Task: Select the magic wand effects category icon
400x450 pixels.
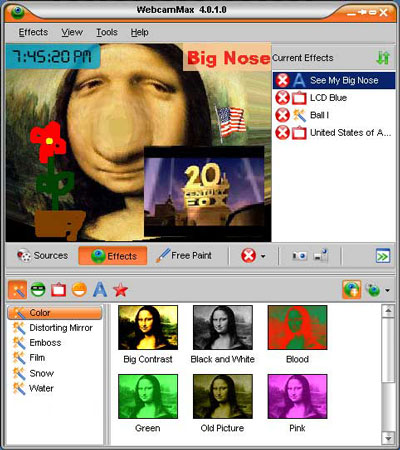Action: pos(17,290)
